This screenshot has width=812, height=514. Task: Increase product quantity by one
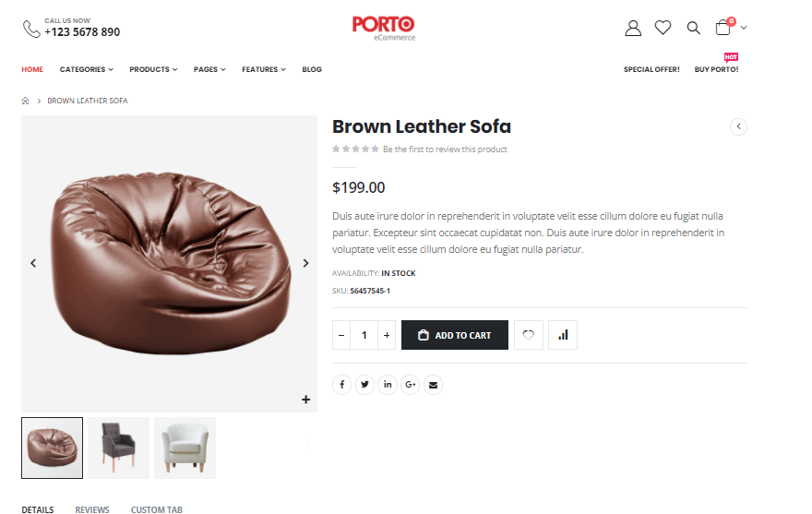[387, 335]
